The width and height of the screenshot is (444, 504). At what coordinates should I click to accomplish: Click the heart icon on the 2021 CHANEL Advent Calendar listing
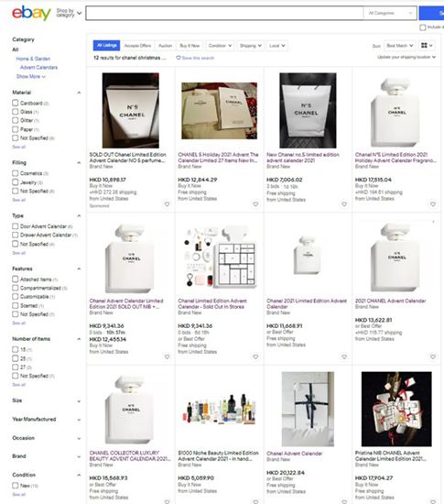coord(433,356)
